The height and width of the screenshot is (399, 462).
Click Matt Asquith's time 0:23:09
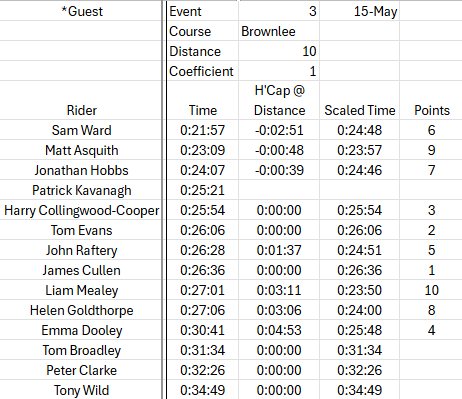coord(203,150)
